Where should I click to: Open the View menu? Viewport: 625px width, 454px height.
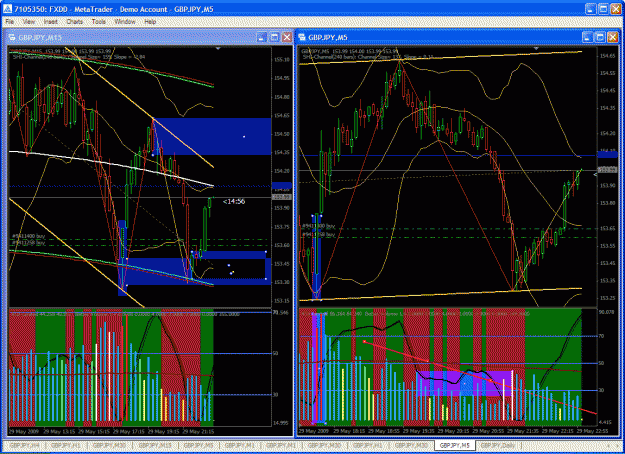[28, 22]
